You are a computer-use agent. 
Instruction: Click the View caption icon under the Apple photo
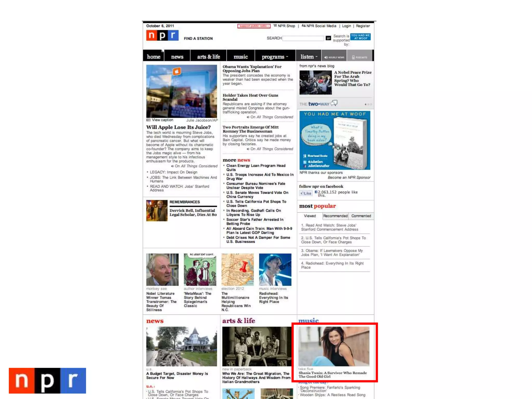tap(148, 120)
